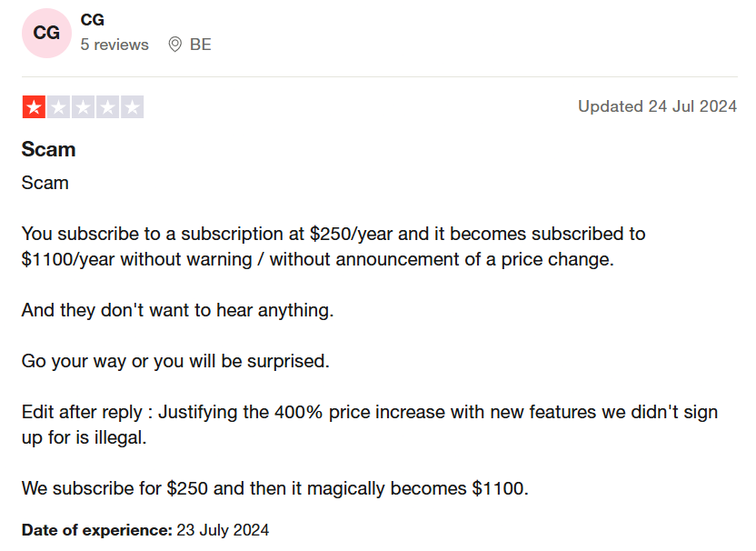Click the review title Scam
This screenshot has height=551, width=756.
pyautogui.click(x=48, y=149)
